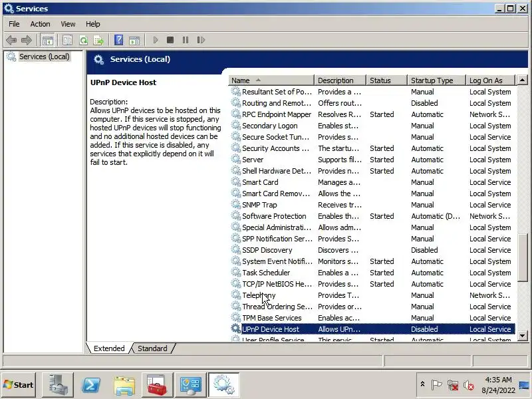Click the muted speaker volume tray icon
This screenshot has width=532, height=399.
point(469,385)
